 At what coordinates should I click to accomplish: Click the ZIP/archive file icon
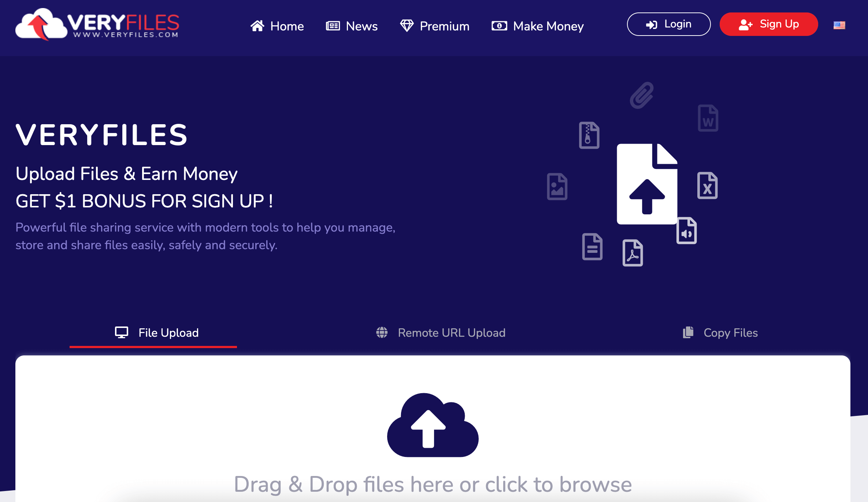pyautogui.click(x=590, y=134)
